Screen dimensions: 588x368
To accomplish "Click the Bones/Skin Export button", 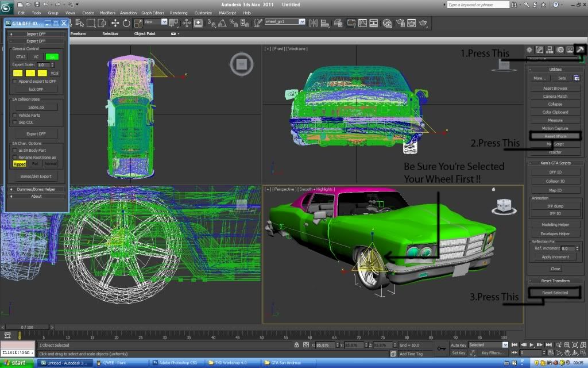I will (36, 176).
